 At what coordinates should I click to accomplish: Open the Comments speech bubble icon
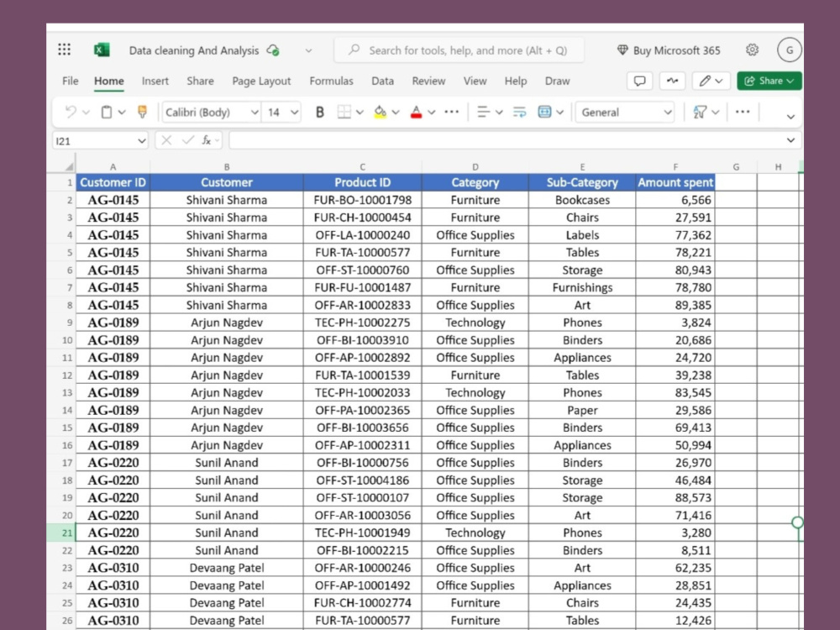coord(639,81)
